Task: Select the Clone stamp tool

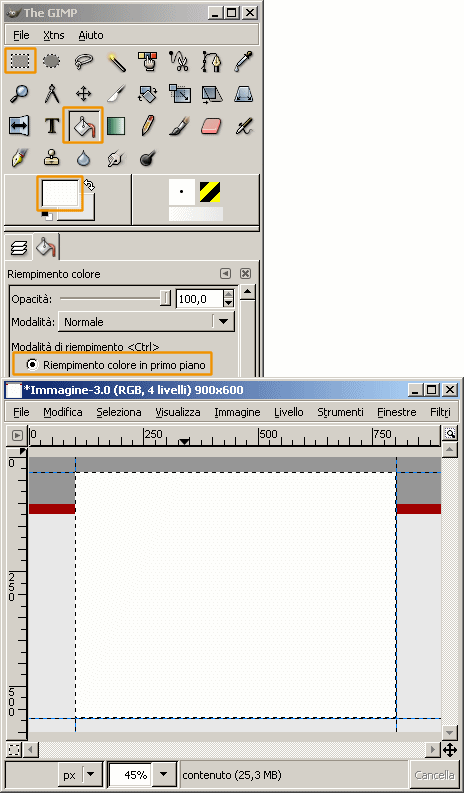Action: point(51,158)
